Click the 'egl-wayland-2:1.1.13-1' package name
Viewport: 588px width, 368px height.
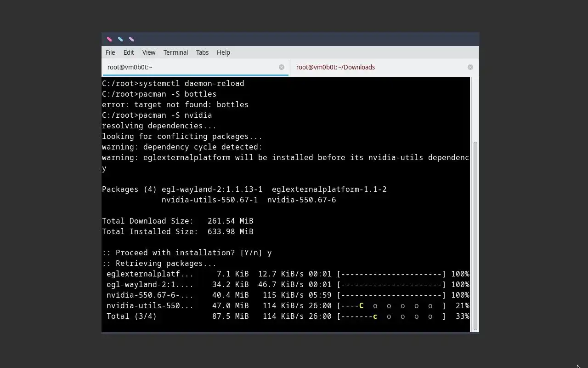coord(212,190)
